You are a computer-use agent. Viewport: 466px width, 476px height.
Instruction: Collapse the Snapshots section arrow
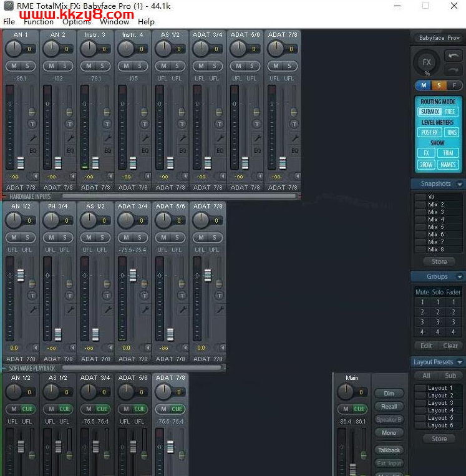pos(460,184)
